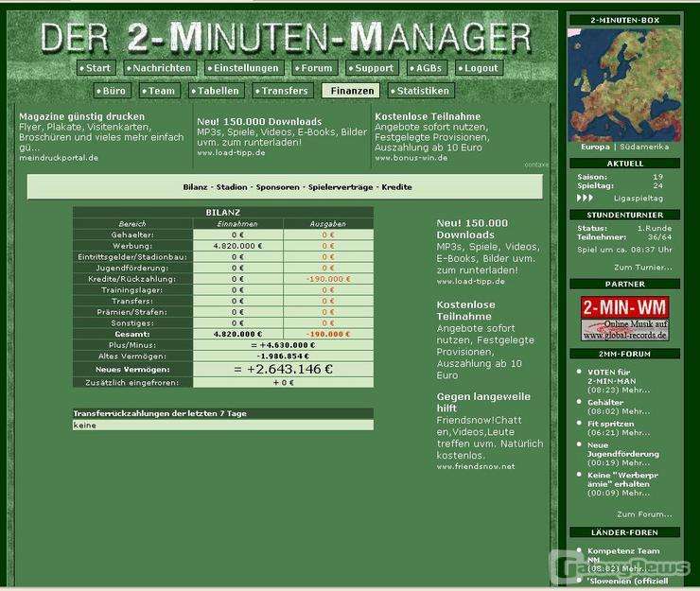Open the Start menu item
700x591 pixels.
point(96,68)
